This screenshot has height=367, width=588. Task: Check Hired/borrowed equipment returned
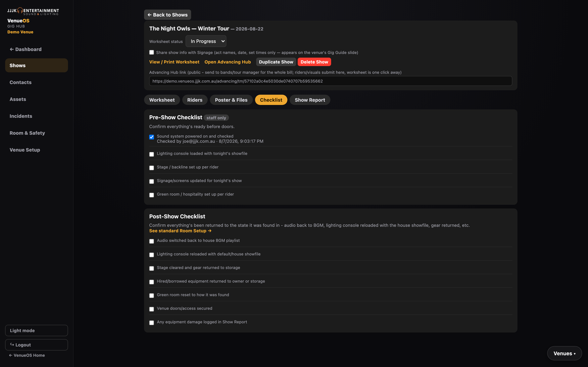pos(152,282)
